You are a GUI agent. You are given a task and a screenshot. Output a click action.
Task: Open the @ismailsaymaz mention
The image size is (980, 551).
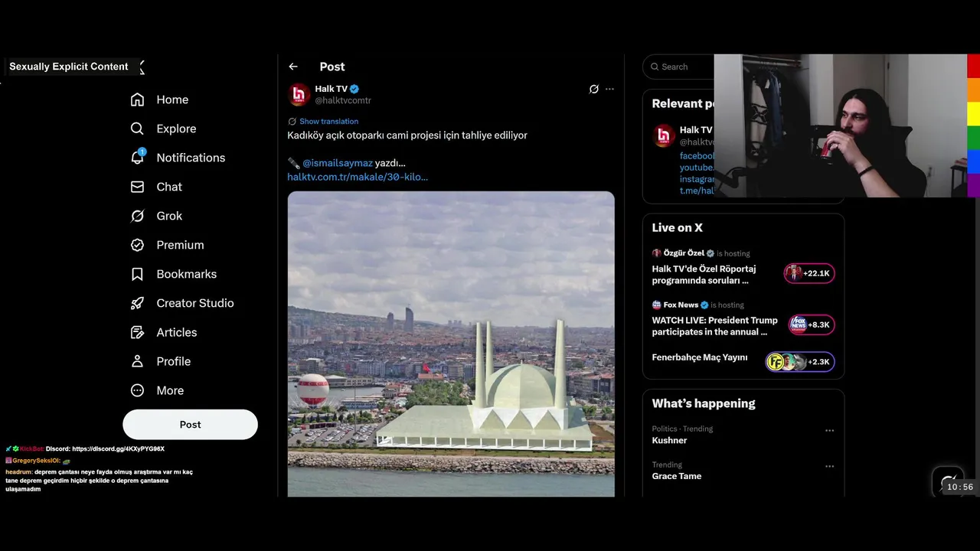click(338, 163)
